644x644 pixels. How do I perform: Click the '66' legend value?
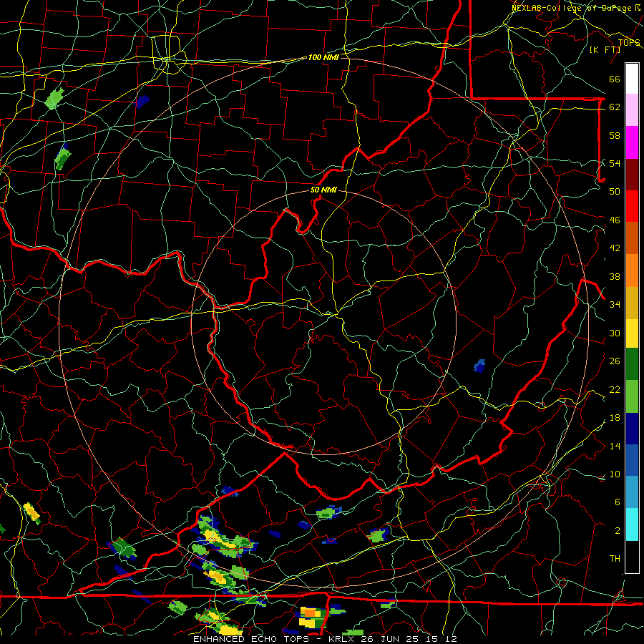615,79
